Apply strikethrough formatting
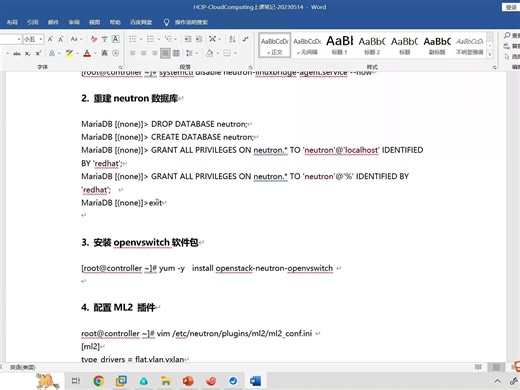520x390 pixels. coord(17,53)
